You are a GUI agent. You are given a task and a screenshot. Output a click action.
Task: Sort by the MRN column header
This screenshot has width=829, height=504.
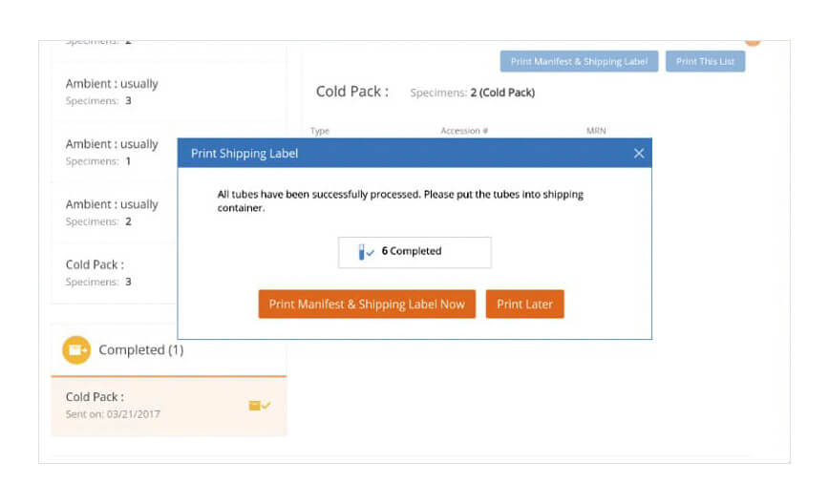click(x=596, y=131)
